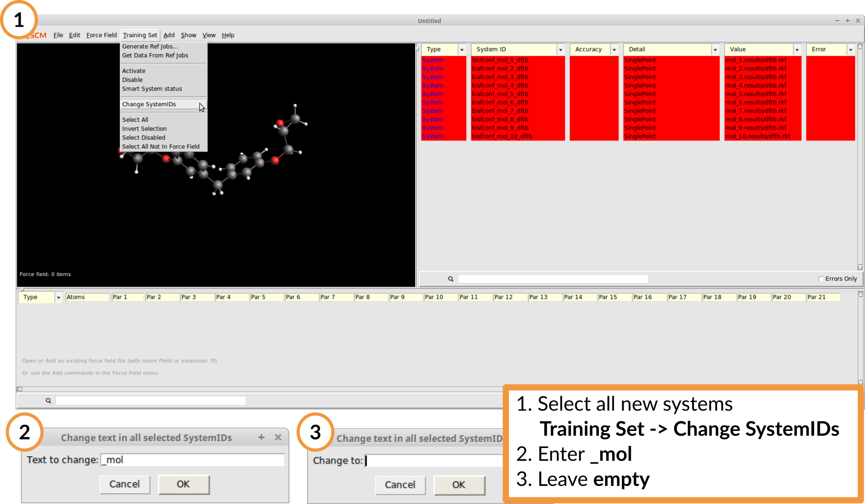865x504 pixels.
Task: Open the Value column dropdown arrow
Action: (x=797, y=50)
